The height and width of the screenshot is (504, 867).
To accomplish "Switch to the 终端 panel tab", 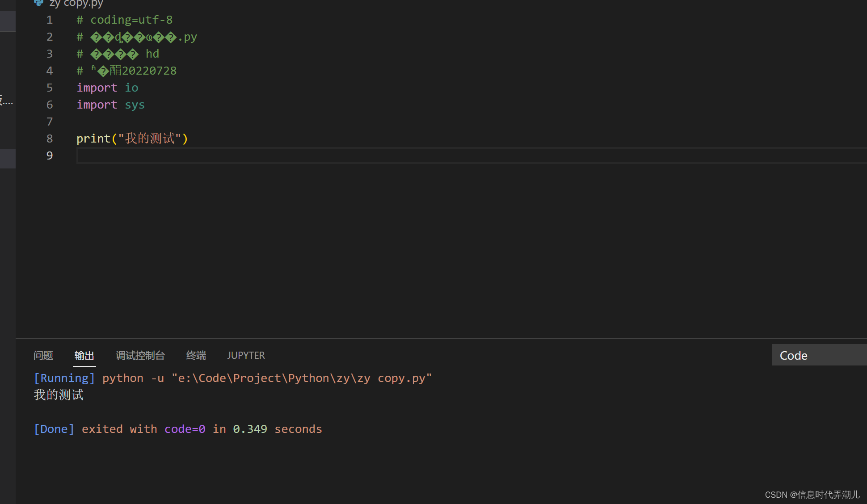I will pyautogui.click(x=196, y=355).
